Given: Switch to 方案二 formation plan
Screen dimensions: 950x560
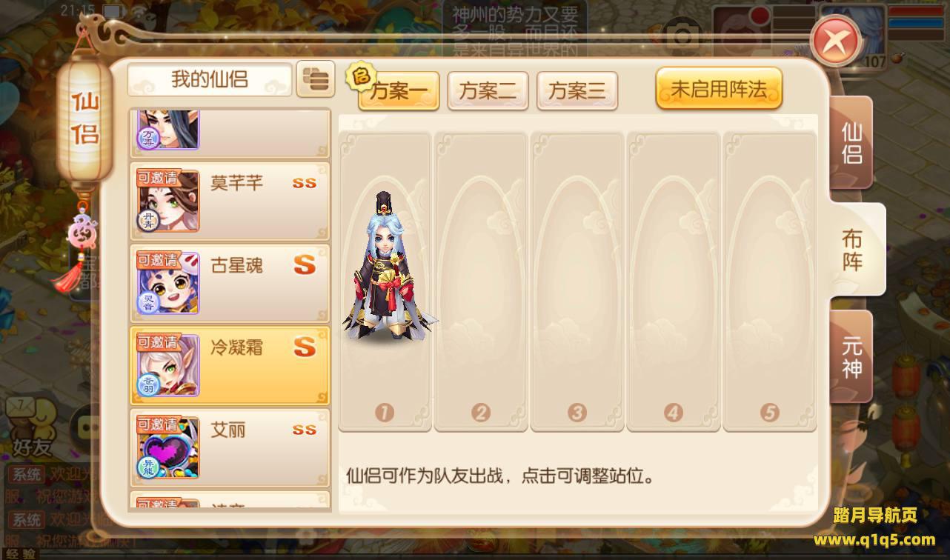Looking at the screenshot, I should [x=488, y=90].
